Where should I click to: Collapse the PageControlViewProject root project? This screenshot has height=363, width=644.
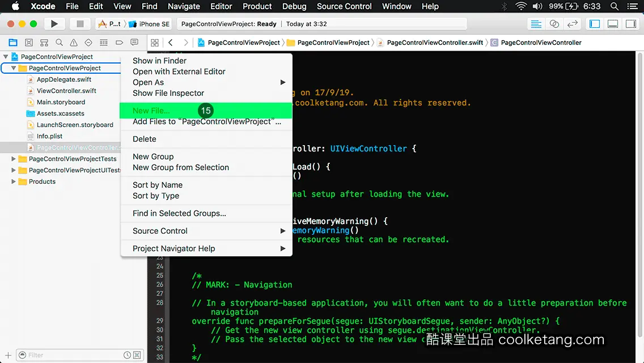(x=6, y=57)
